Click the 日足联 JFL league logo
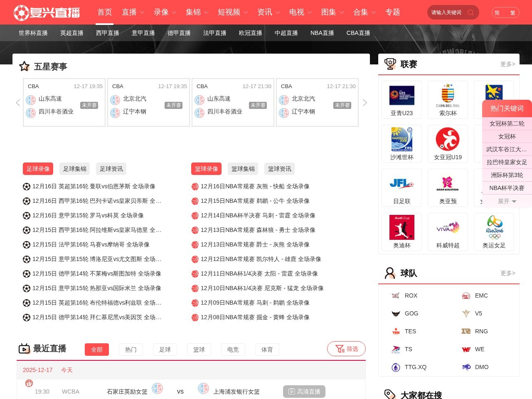This screenshot has width=532, height=399. pos(401,183)
